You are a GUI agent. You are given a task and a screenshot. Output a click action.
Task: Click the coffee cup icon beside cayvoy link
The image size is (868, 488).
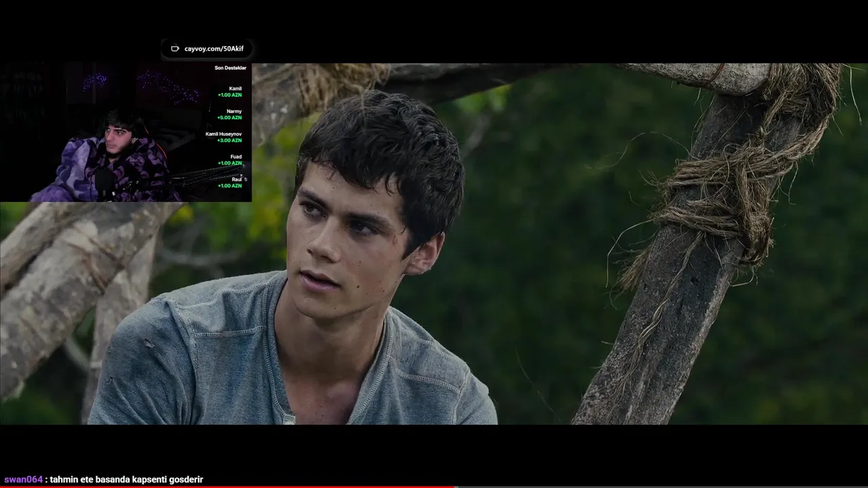click(x=175, y=49)
